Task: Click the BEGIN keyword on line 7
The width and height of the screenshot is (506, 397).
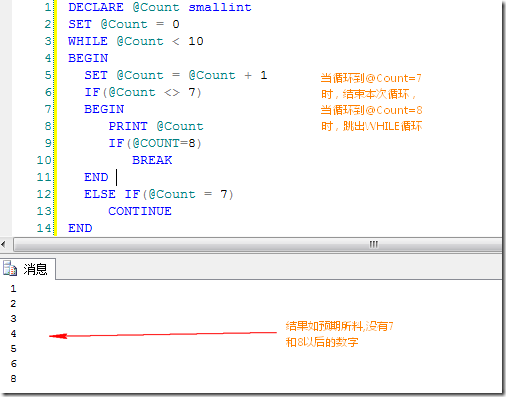Action: click(104, 109)
